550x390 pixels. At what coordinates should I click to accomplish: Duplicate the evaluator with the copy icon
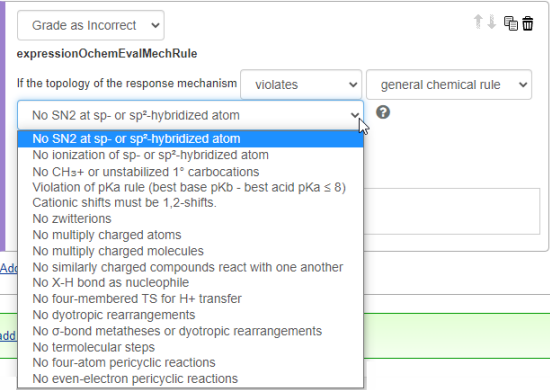point(511,23)
